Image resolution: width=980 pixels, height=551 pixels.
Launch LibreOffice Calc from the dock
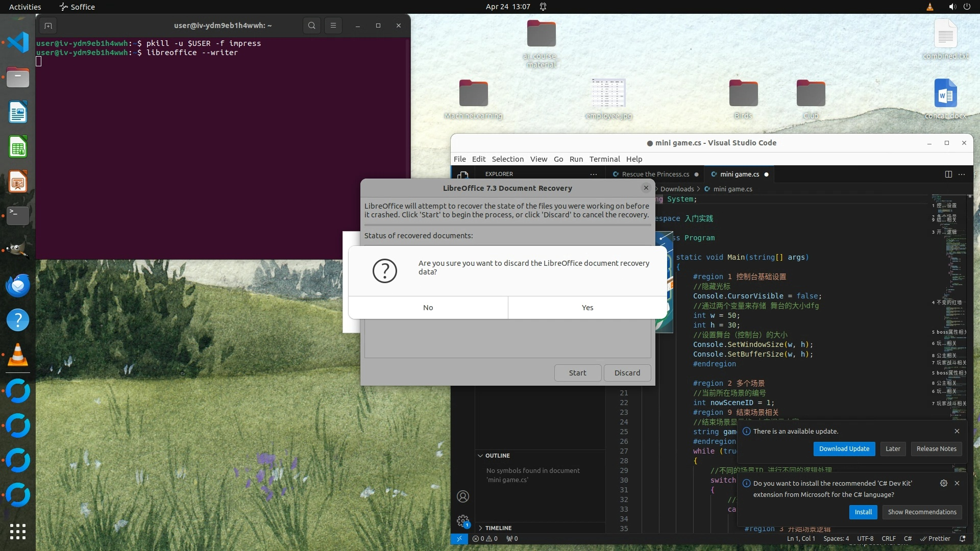(x=18, y=148)
